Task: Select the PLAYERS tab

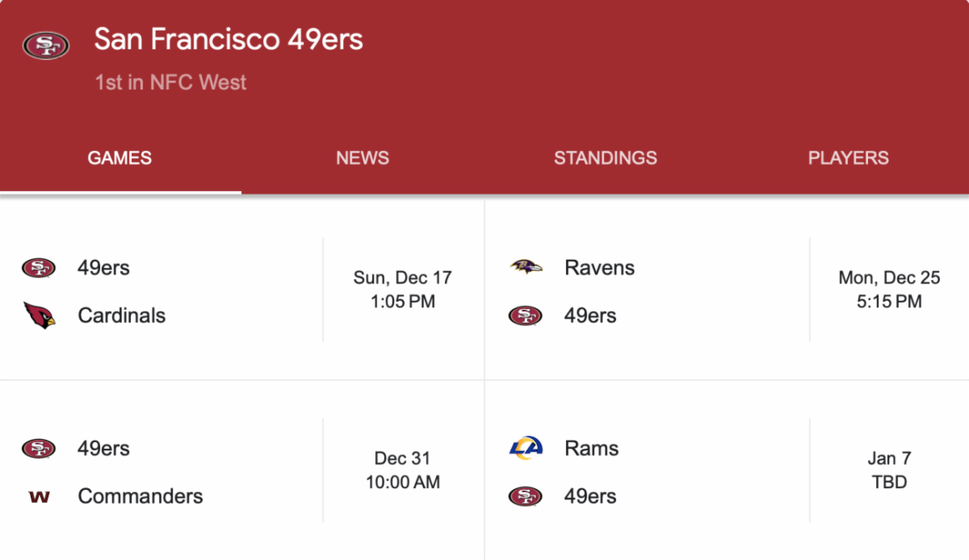Action: click(x=848, y=158)
